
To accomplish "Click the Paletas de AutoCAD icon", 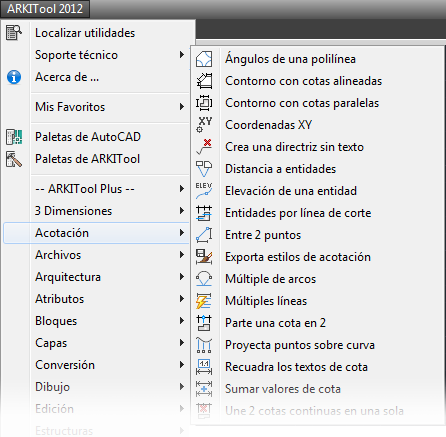I will (x=14, y=137).
